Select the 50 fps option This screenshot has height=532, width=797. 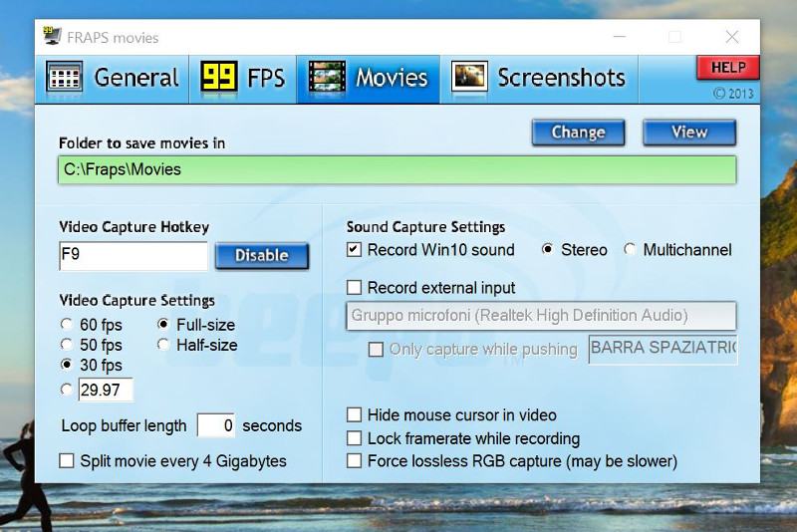click(92, 345)
